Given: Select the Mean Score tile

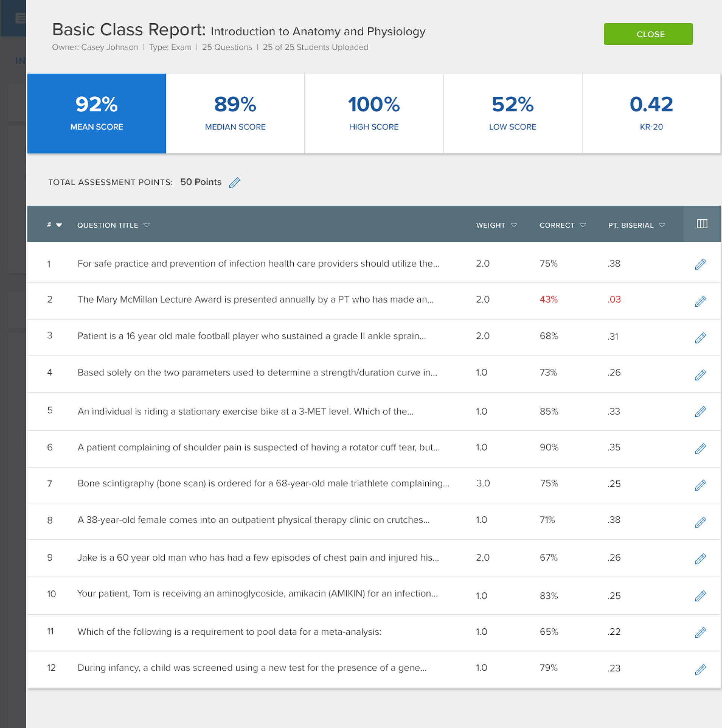Looking at the screenshot, I should (96, 113).
